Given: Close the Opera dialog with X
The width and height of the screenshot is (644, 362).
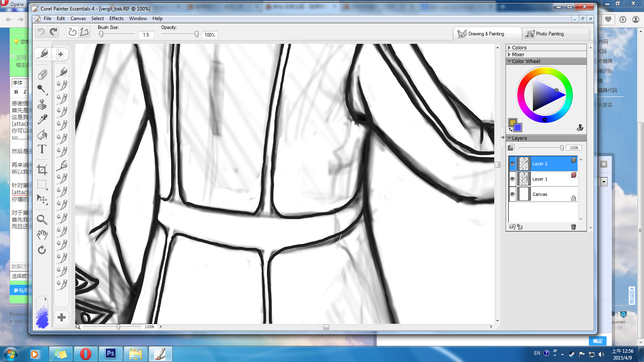Looking at the screenshot, I should (604, 164).
